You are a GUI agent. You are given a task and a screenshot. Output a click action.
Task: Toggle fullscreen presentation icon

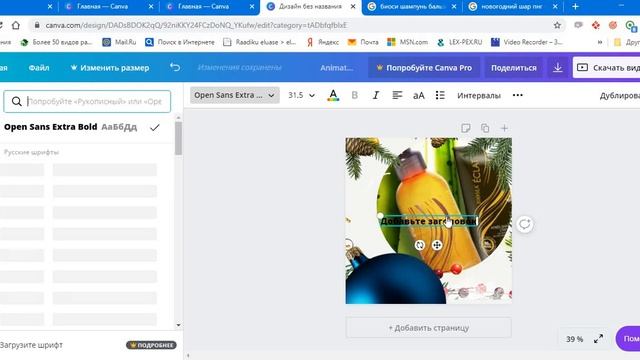point(598,338)
